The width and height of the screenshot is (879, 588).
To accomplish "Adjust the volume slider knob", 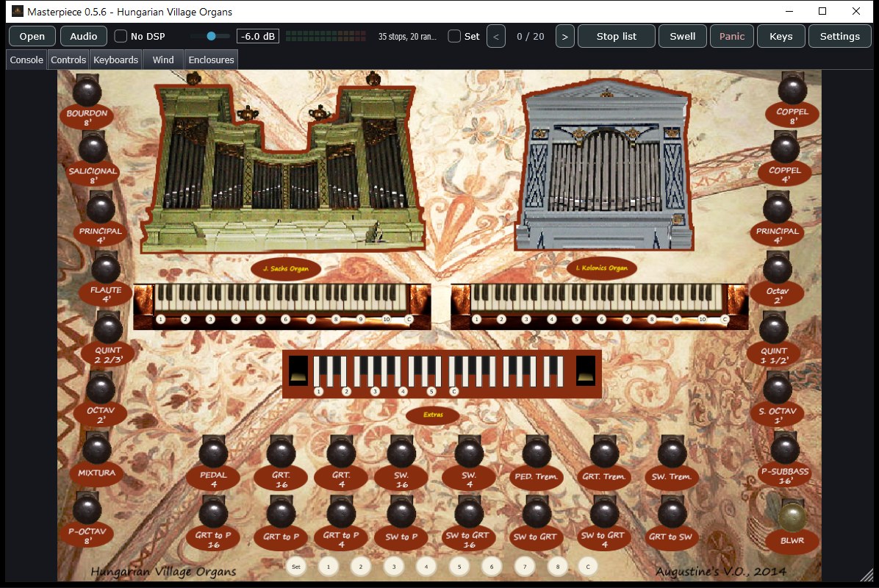I will pos(212,36).
